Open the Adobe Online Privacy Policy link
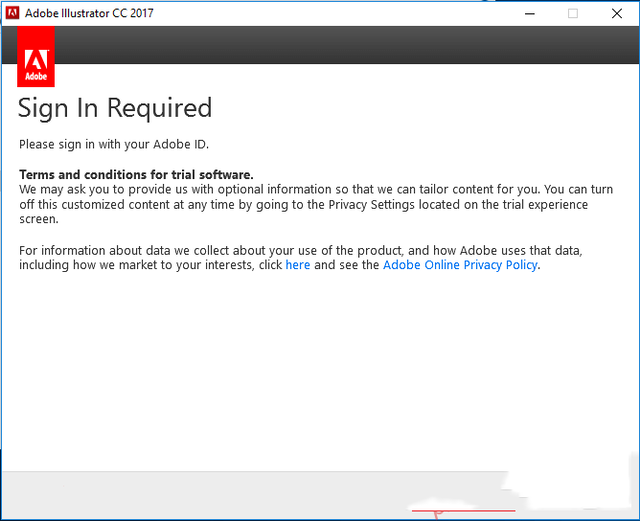 [x=460, y=265]
